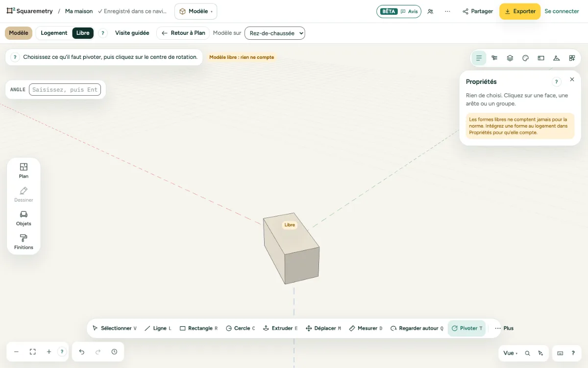
Task: Open the Vue dropdown menu
Action: [x=511, y=353]
